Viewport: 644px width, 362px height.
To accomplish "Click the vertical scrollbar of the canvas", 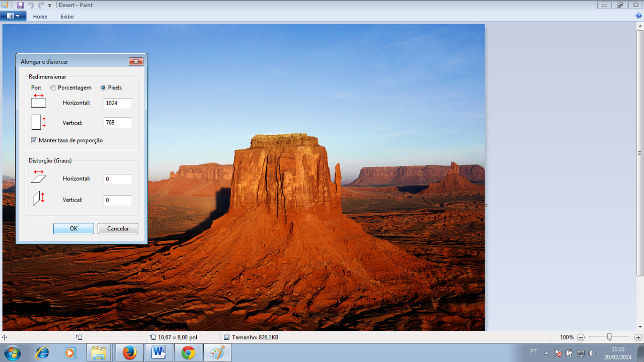I will click(640, 153).
